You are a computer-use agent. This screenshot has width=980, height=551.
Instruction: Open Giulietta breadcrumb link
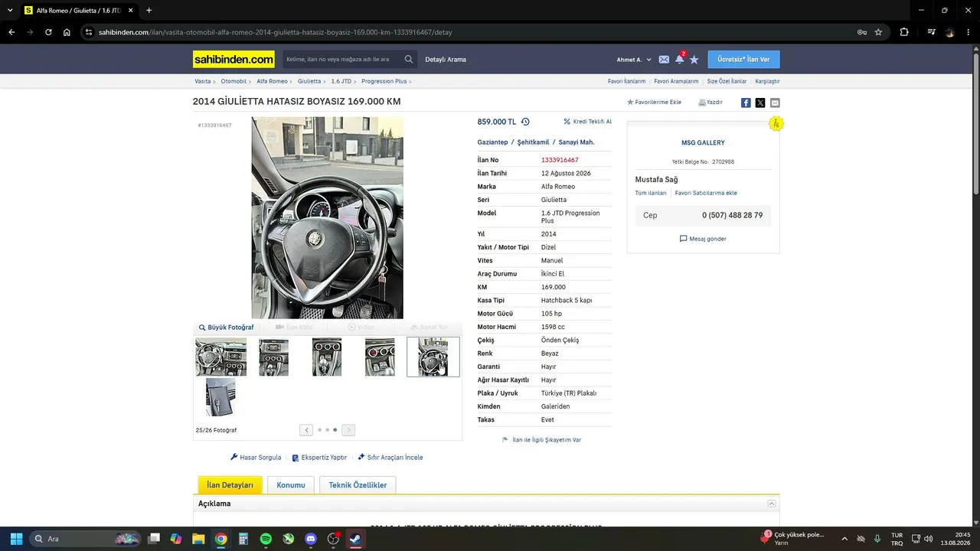(x=309, y=81)
